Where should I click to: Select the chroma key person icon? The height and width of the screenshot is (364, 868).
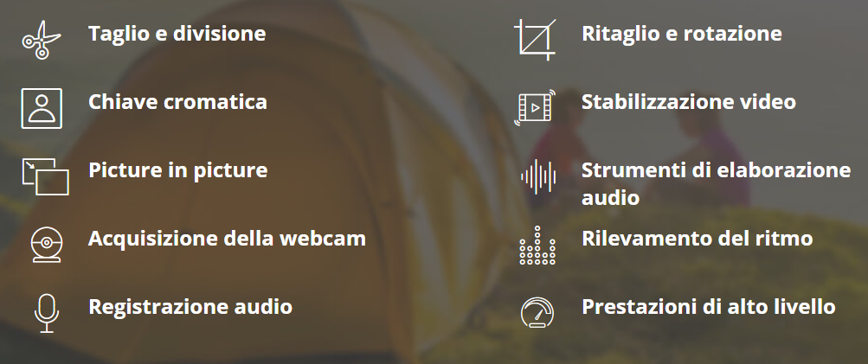click(x=42, y=108)
